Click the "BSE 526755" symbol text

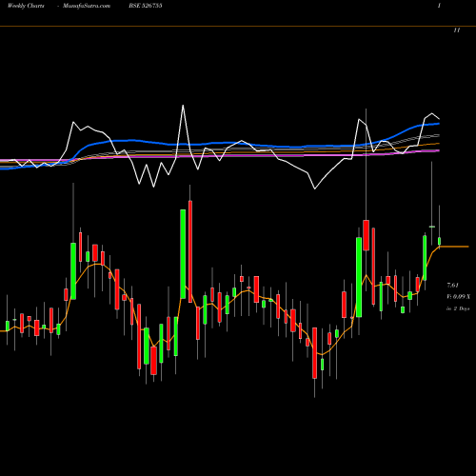146,6
